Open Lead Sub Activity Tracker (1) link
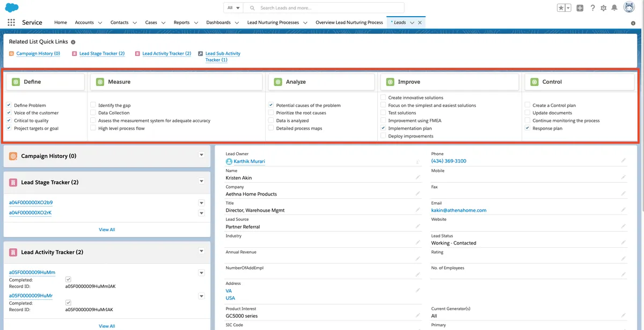This screenshot has width=644, height=330. pos(223,56)
